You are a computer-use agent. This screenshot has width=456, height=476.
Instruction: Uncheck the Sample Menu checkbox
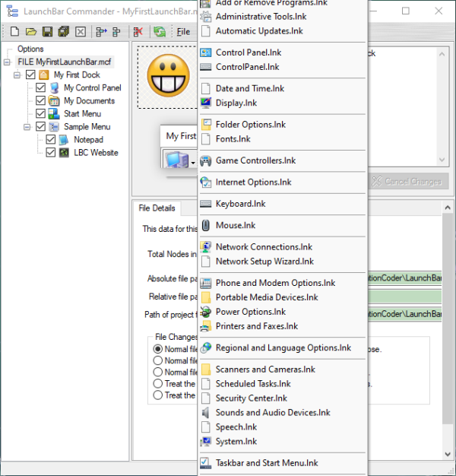point(40,126)
